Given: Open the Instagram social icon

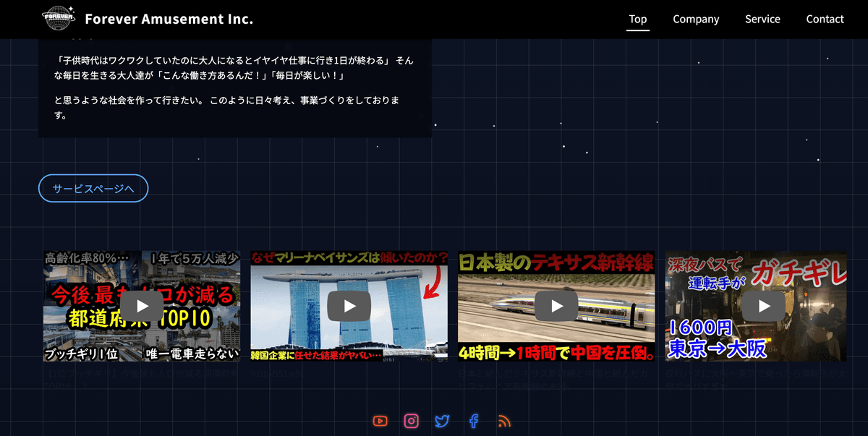Looking at the screenshot, I should (412, 421).
